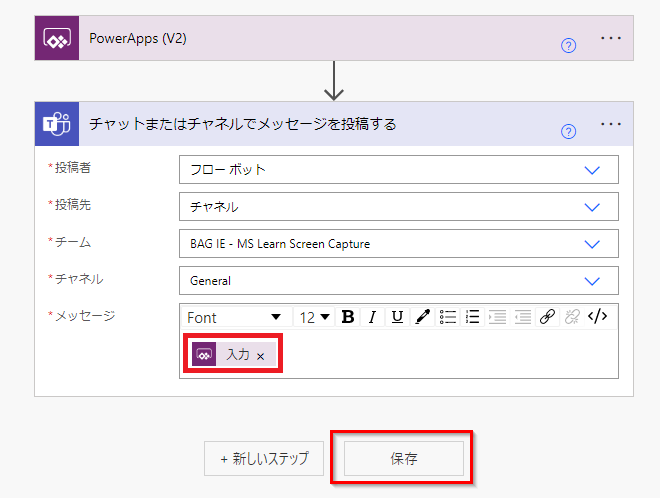660x498 pixels.
Task: Click the General channel value
Action: [210, 281]
